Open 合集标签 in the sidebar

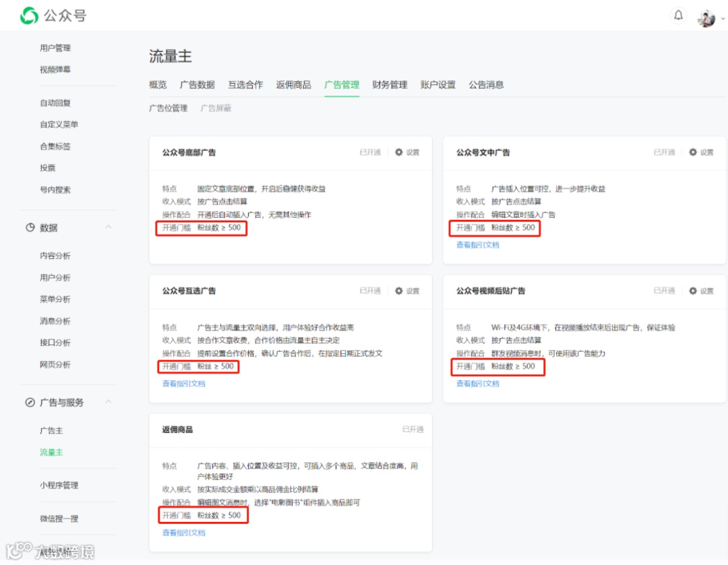coord(55,146)
